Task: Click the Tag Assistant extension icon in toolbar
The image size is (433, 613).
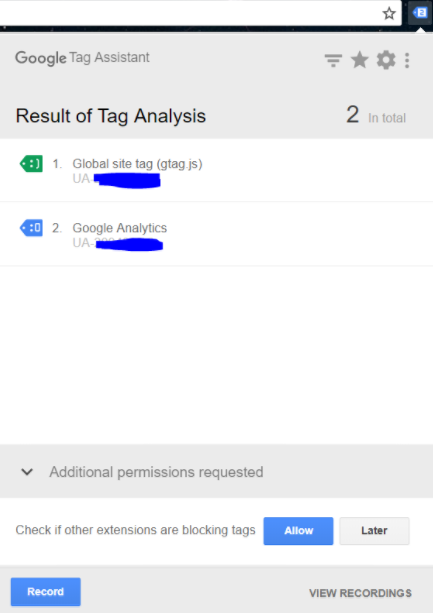Action: click(420, 13)
